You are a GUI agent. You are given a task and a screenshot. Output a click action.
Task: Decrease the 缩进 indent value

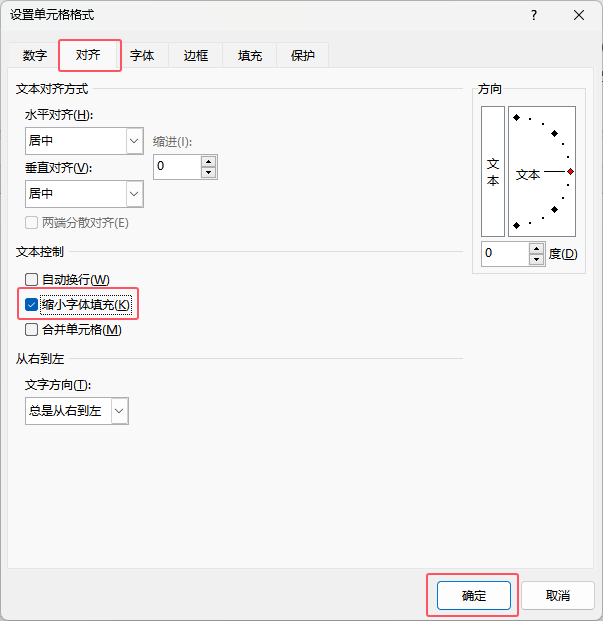click(x=208, y=173)
